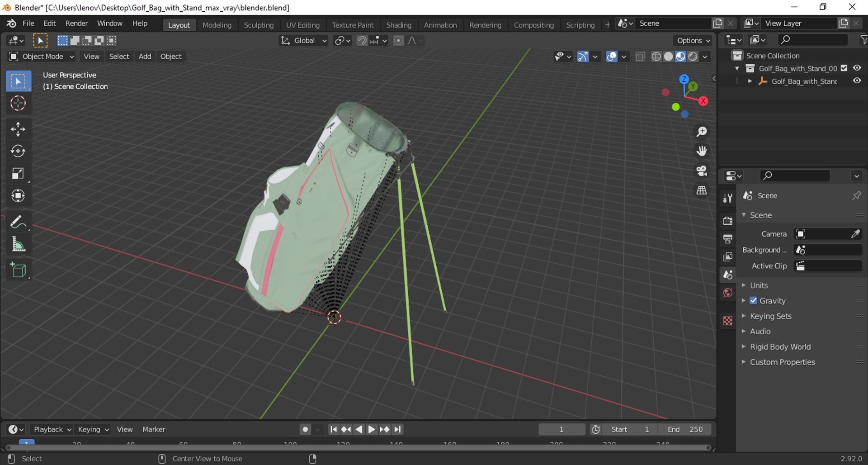Select the Add Cube tool

[18, 270]
